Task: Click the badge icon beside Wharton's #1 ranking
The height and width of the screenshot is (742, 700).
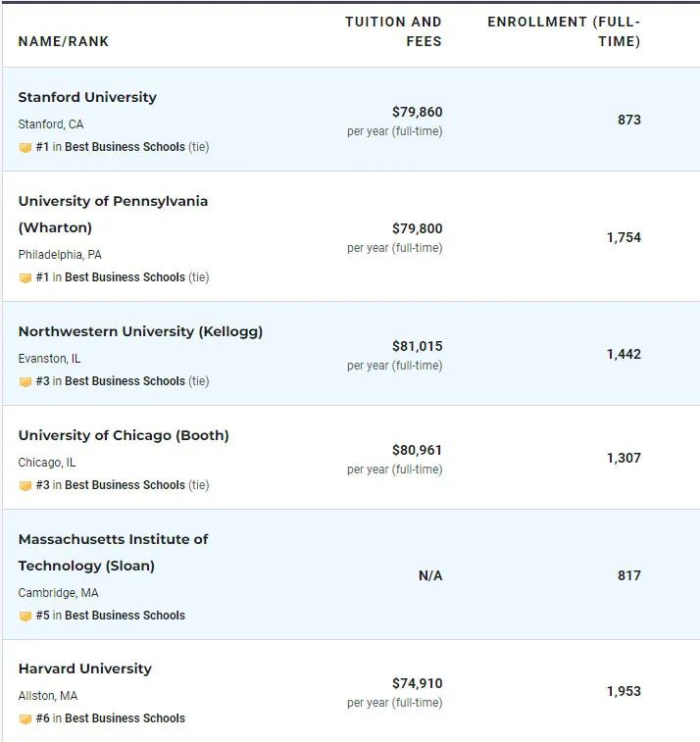Action: pos(25,277)
